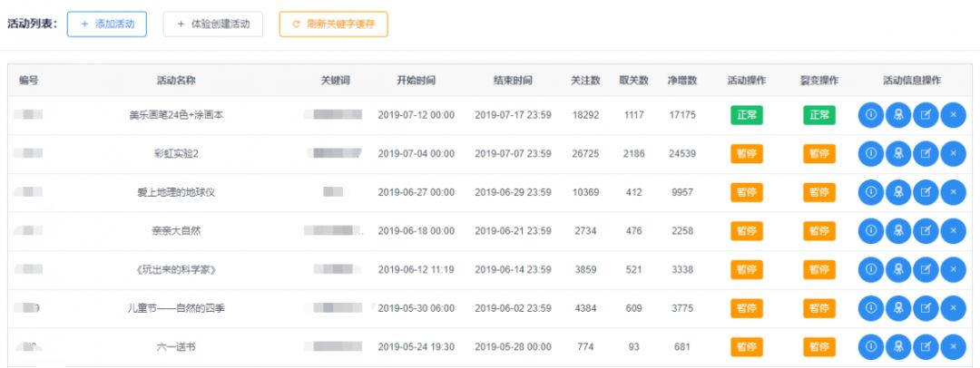Image resolution: width=980 pixels, height=368 pixels.
Task: Toggle 活动操作 暂停 status for 彩虹实验2
Action: pyautogui.click(x=747, y=154)
